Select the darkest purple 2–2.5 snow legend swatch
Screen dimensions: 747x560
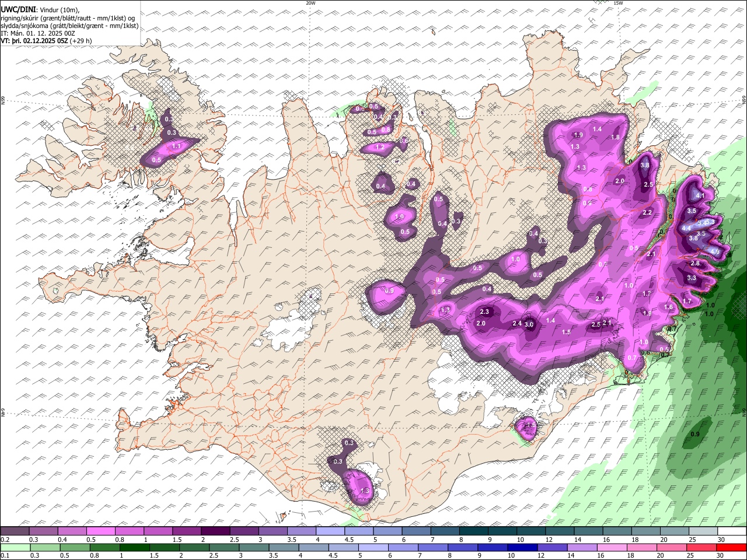point(215,531)
